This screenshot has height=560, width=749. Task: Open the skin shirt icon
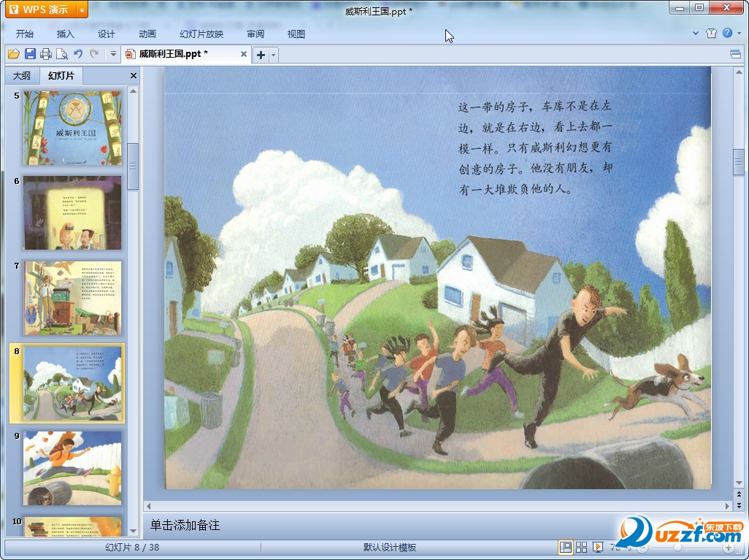point(711,33)
